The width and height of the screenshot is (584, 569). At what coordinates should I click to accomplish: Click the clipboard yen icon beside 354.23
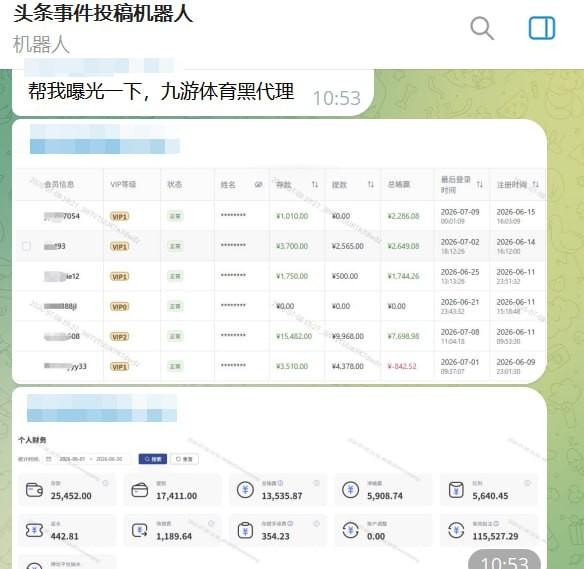tap(245, 530)
